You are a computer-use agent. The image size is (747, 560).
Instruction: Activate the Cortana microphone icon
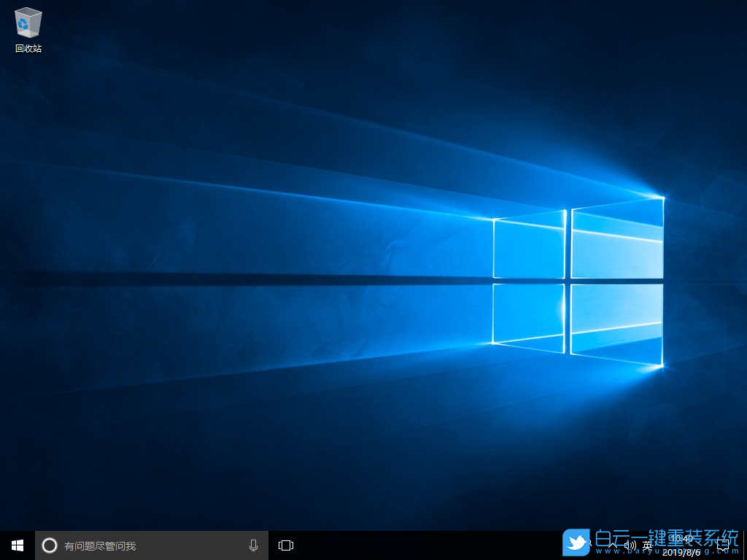(253, 545)
